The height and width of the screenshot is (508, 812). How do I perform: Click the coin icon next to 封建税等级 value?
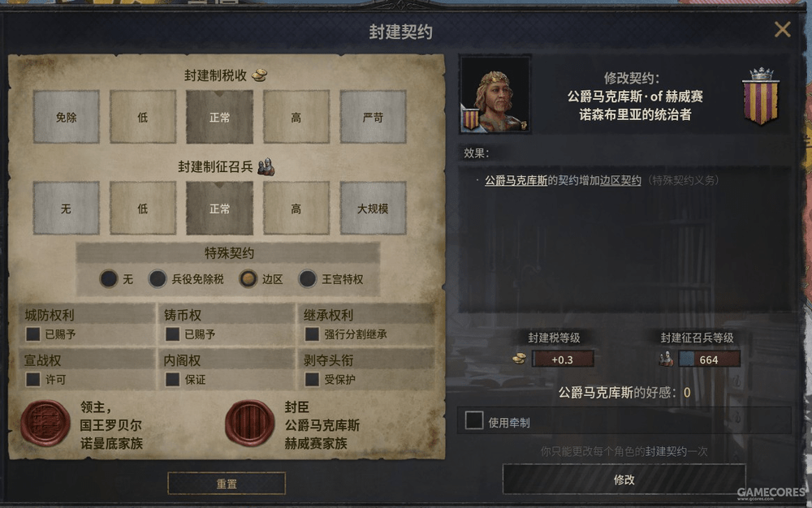pos(519,359)
